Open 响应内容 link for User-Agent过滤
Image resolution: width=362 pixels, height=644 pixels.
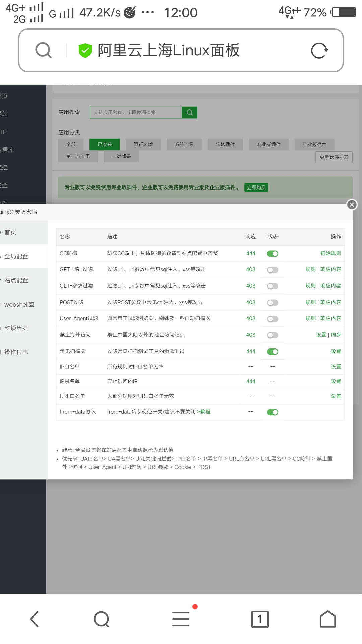coord(330,318)
